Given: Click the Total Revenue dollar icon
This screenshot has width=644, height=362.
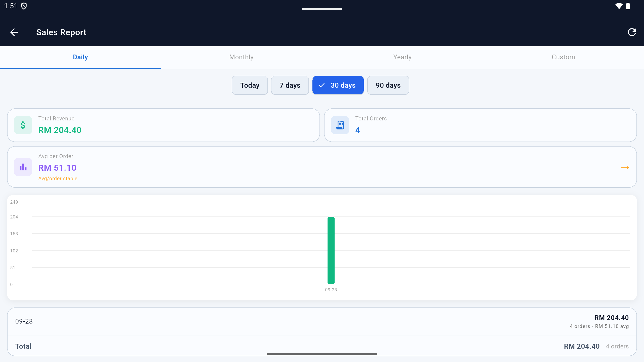Looking at the screenshot, I should click(x=23, y=125).
